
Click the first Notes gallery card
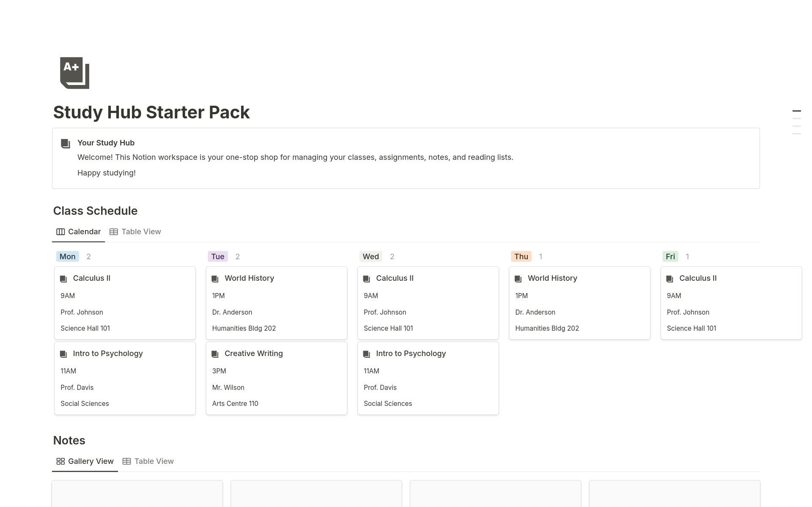(137, 493)
